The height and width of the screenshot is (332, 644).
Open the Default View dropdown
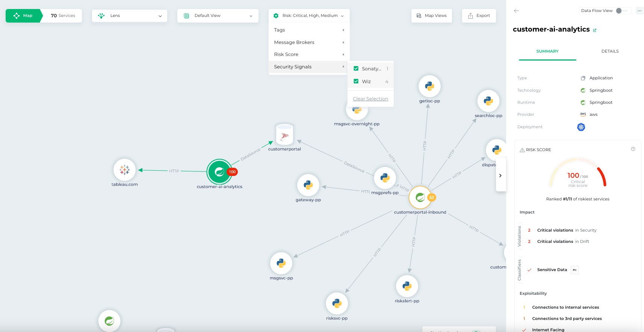coord(218,16)
